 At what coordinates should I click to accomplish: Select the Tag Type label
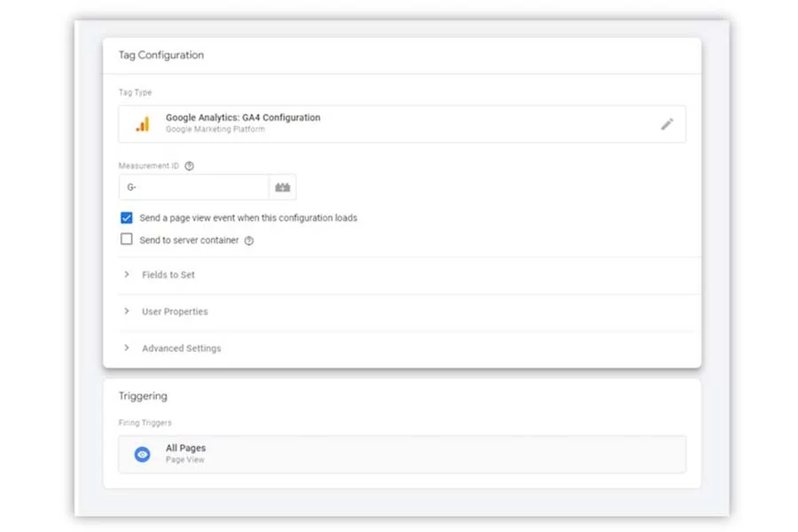point(136,92)
